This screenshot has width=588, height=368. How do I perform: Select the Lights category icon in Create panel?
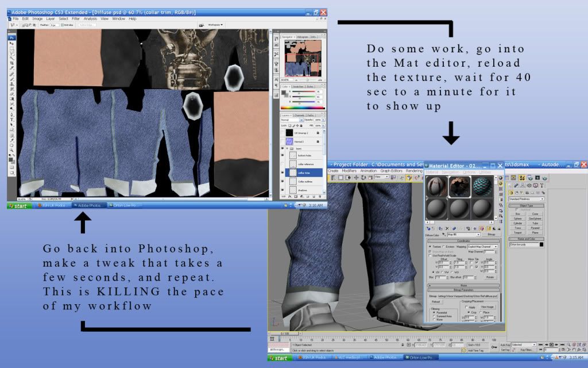point(521,193)
